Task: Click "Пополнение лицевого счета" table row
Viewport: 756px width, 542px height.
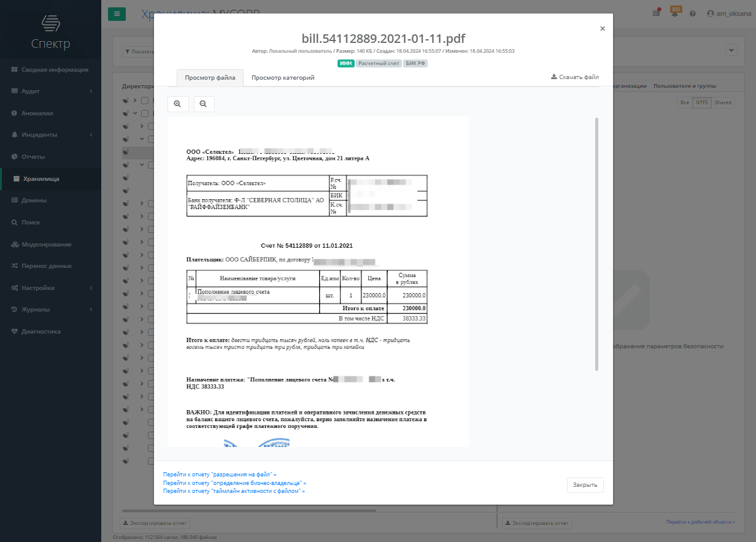Action: (x=307, y=296)
